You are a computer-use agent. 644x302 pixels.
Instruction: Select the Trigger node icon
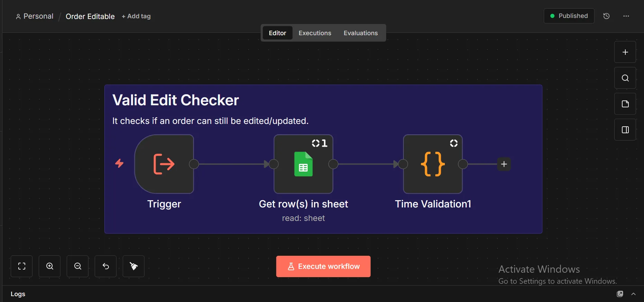(x=164, y=164)
